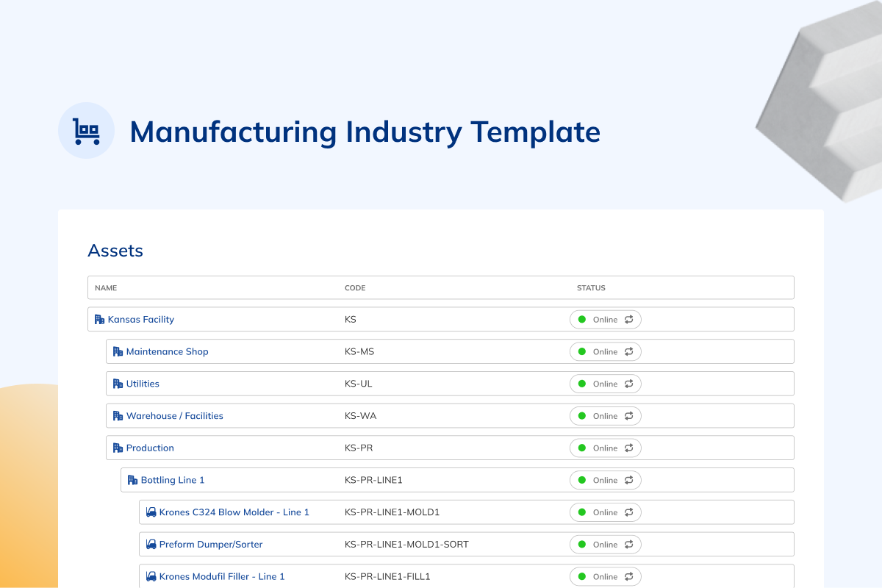The width and height of the screenshot is (882, 588).
Task: Open the Warehouse / Facilities asset
Action: click(x=175, y=416)
